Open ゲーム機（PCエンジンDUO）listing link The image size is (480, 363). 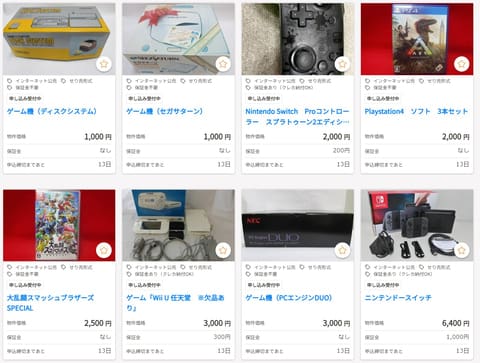[289, 298]
